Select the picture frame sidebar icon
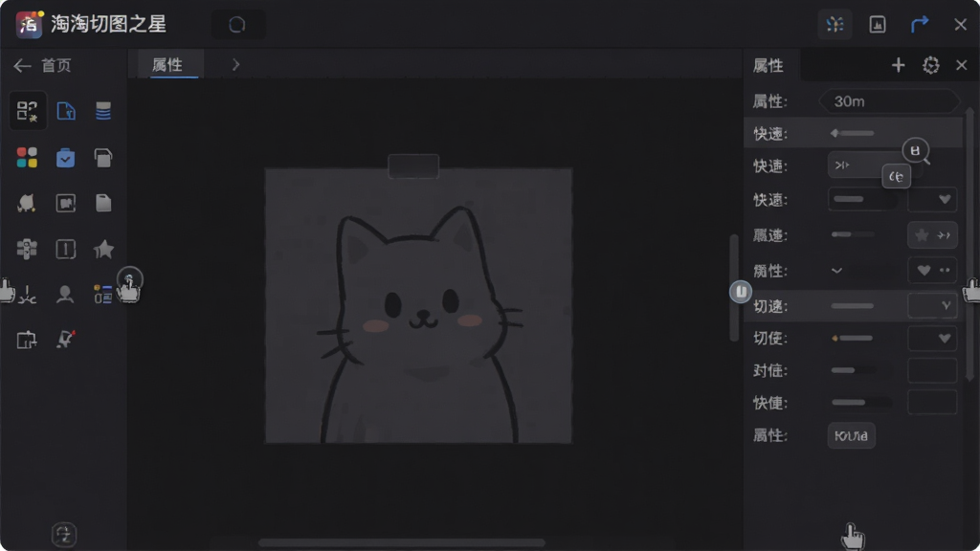 coord(66,203)
